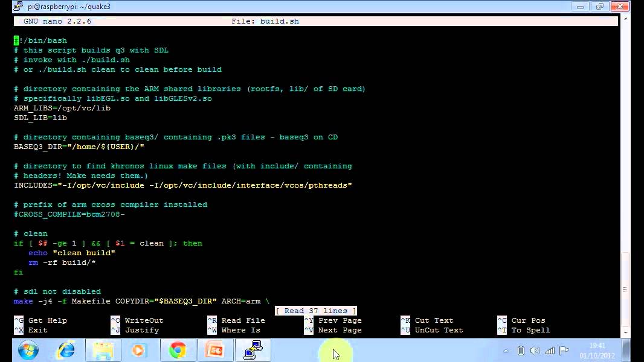Click the 'rm -rf build/*' line
Screen dimensions: 644x362
click(62, 263)
